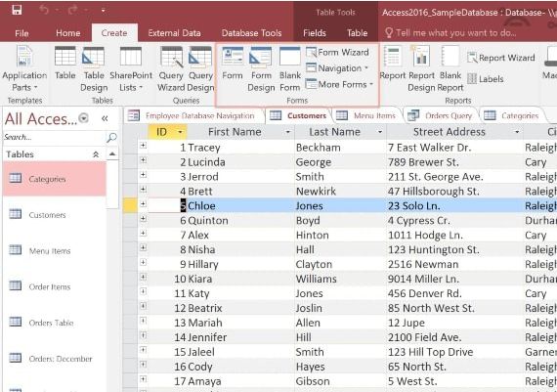
Task: Expand subdatasheet for Tracey Beckham row
Action: (x=143, y=146)
